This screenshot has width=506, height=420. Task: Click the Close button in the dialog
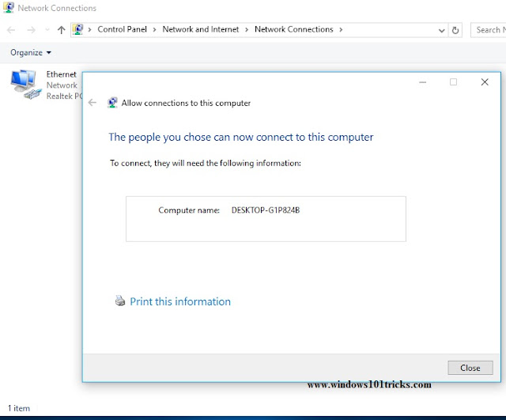(x=470, y=368)
